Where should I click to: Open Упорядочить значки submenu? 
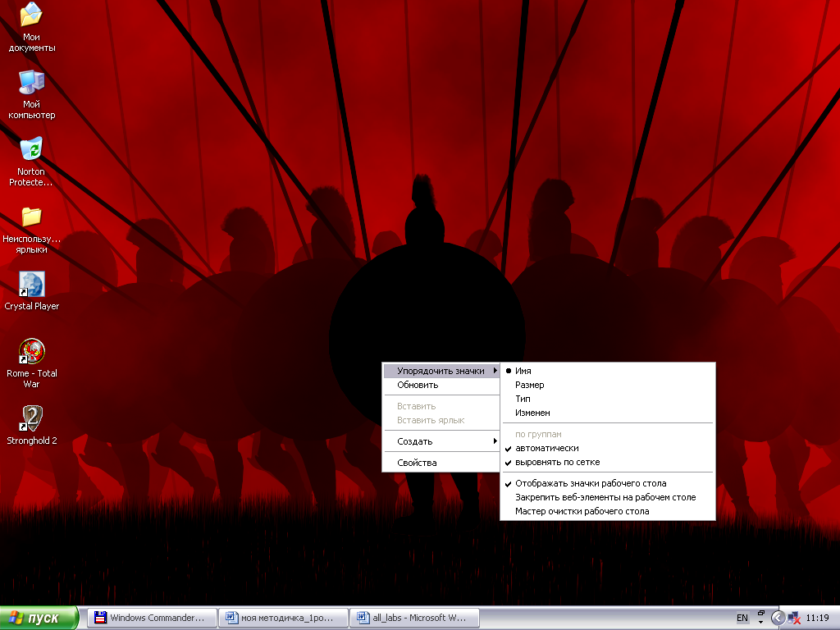tap(441, 371)
